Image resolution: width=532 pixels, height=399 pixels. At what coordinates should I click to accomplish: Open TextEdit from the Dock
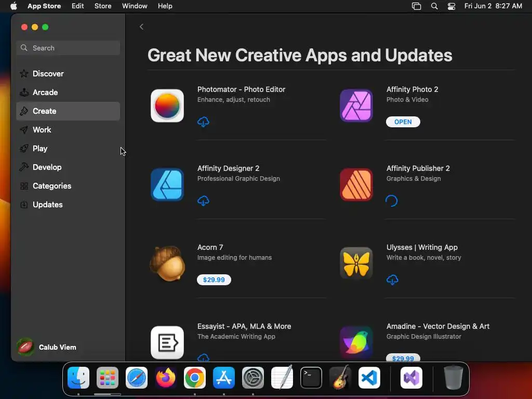(x=282, y=378)
